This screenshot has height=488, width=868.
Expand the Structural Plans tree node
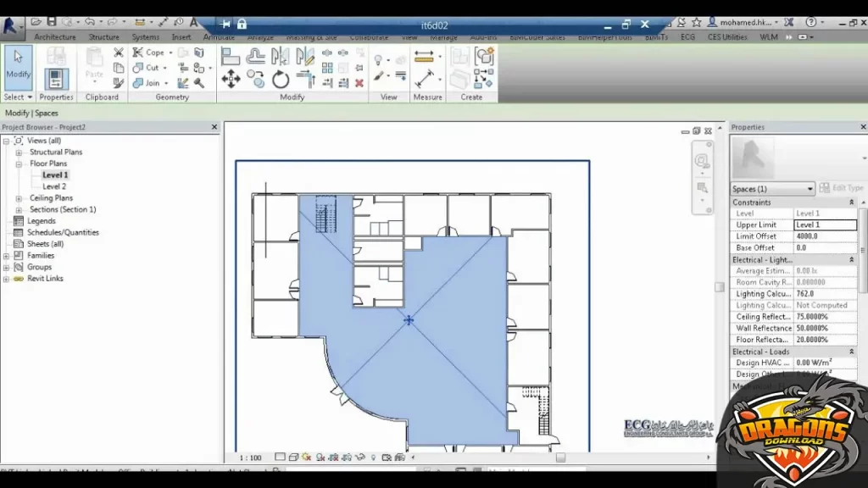pos(19,152)
